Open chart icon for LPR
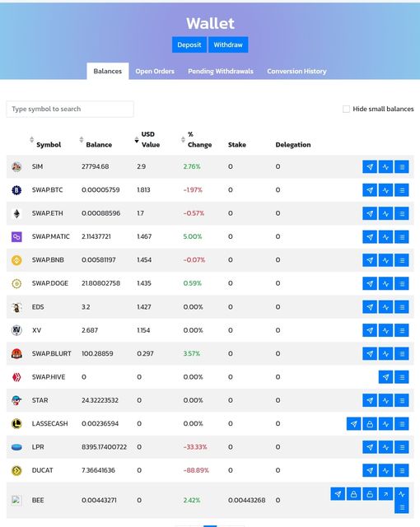Screen dimensions: 420x527 point(385,447)
